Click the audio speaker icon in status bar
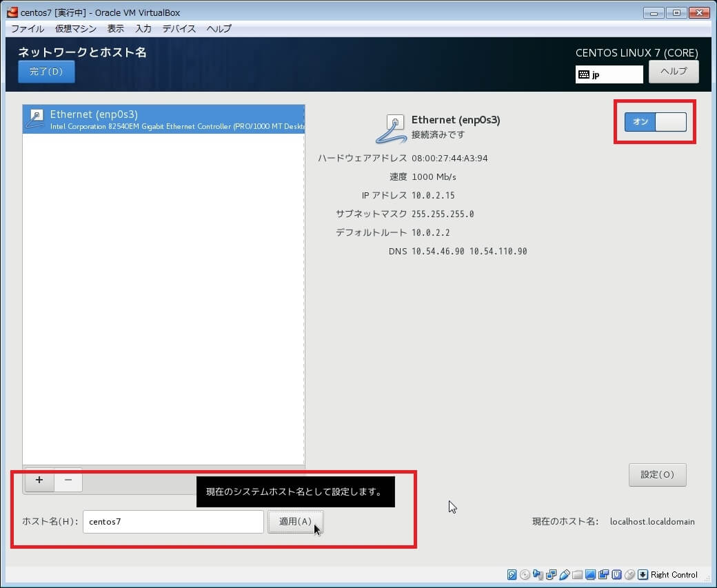This screenshot has height=588, width=717. coord(538,575)
